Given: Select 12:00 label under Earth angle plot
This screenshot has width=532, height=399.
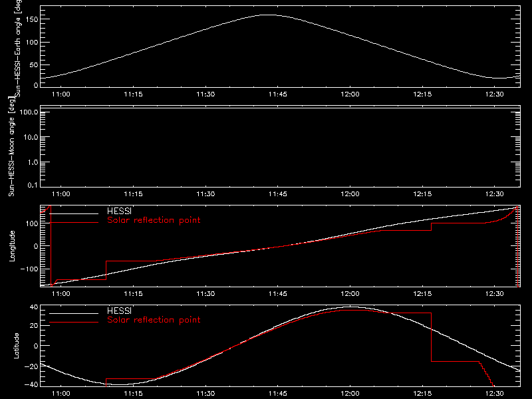Looking at the screenshot, I should tap(350, 94).
